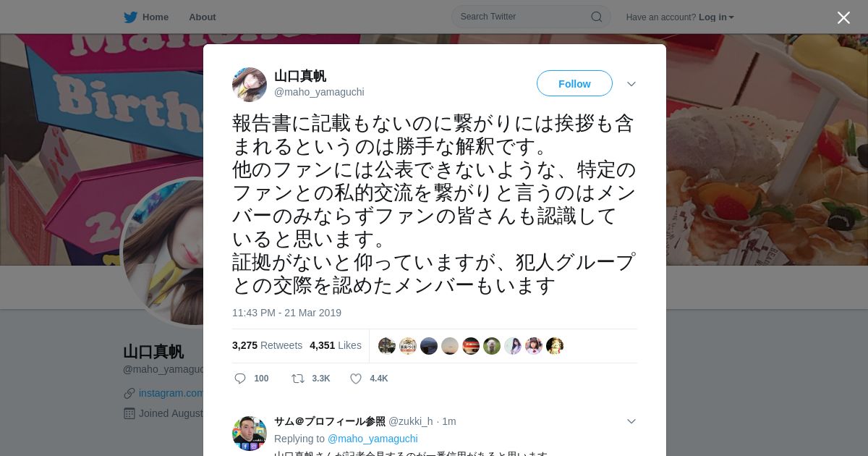Expand tweet options chevron beside Follow

coord(631,84)
